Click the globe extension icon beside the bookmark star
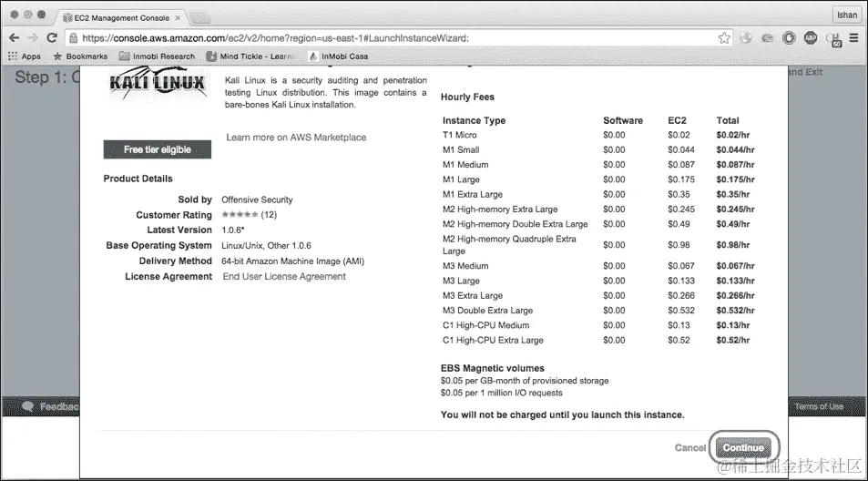The height and width of the screenshot is (481, 868). 746,37
